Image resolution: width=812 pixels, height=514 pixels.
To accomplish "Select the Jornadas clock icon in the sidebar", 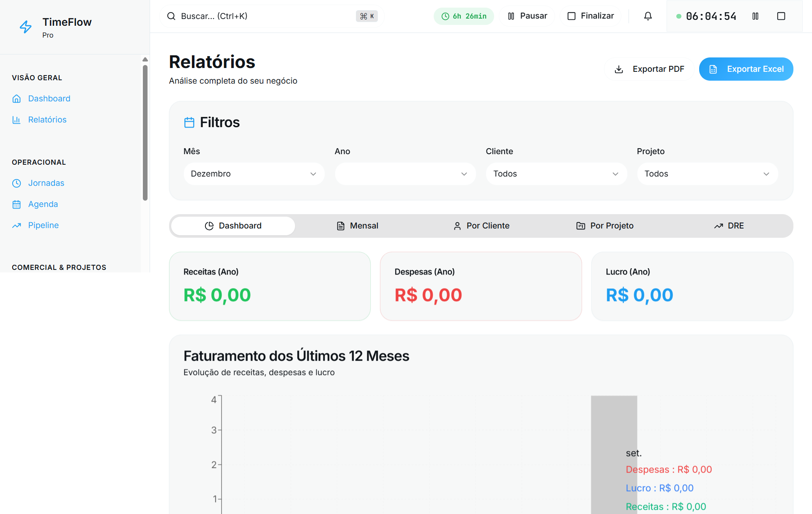I will click(x=16, y=183).
